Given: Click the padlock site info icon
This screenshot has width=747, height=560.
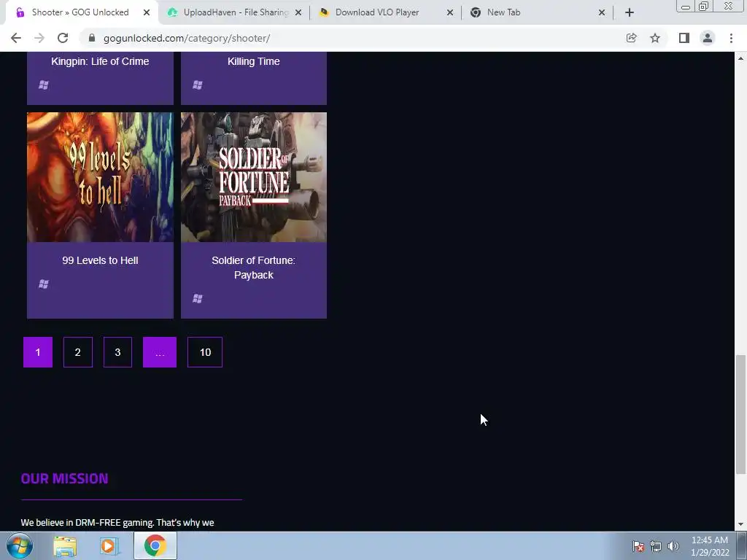Looking at the screenshot, I should pyautogui.click(x=92, y=38).
